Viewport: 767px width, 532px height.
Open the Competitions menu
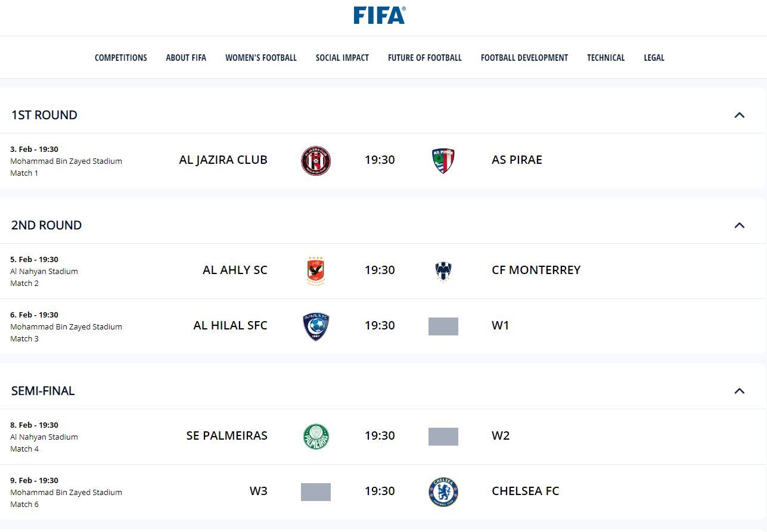[x=121, y=58]
